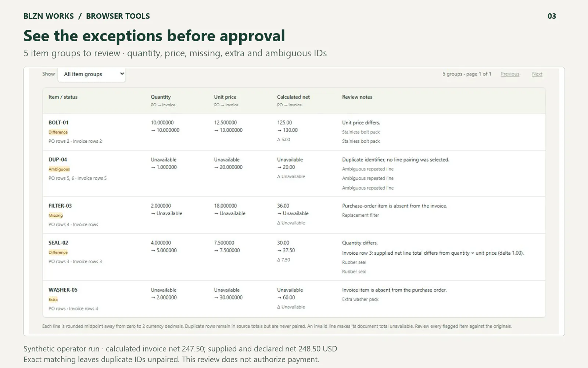Click the 36.00 net value for FILTER-03

283,206
